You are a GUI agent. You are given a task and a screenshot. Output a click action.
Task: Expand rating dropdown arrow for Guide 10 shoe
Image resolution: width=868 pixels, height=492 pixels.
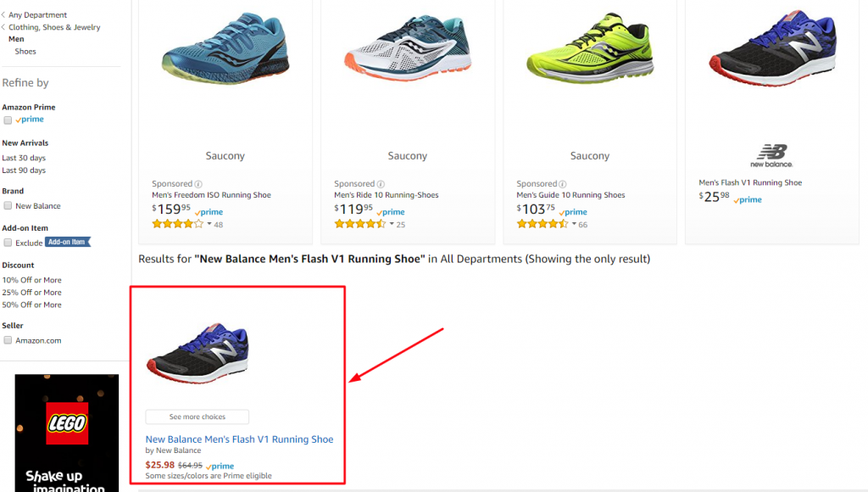click(x=574, y=225)
